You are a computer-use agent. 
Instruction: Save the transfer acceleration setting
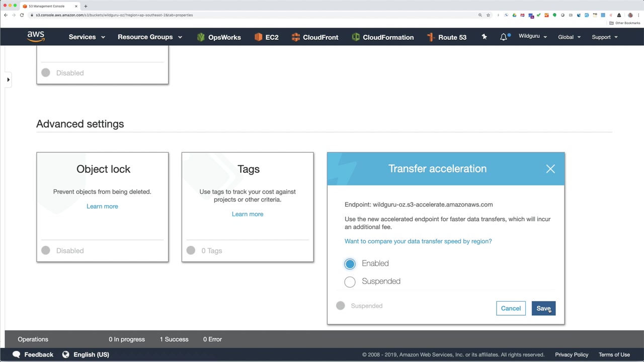[543, 308]
